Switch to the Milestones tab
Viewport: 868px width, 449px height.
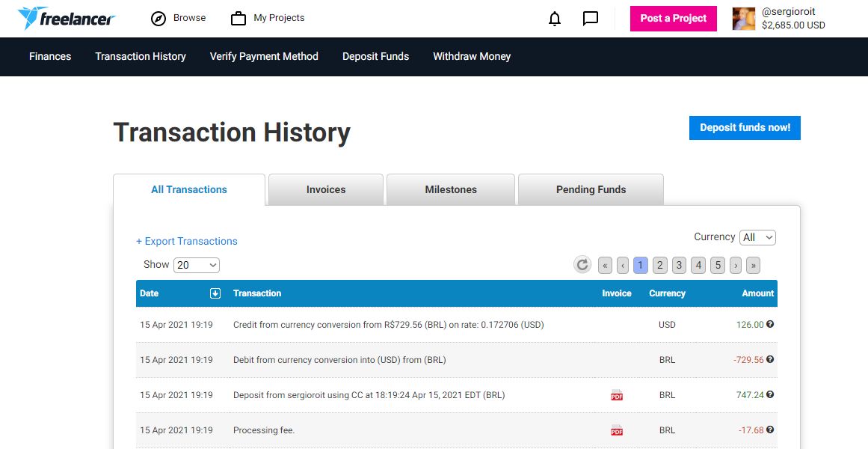point(451,189)
